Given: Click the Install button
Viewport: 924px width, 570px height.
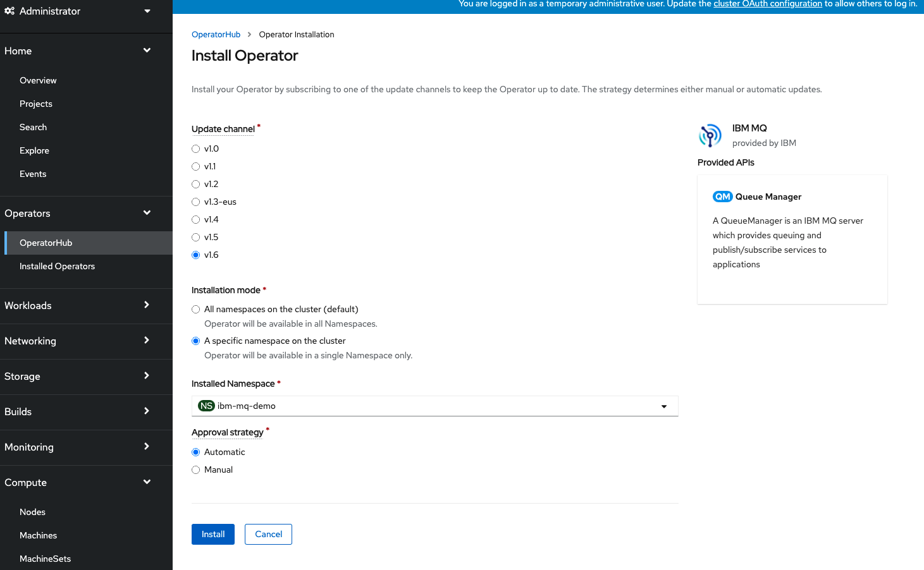Looking at the screenshot, I should [x=213, y=535].
